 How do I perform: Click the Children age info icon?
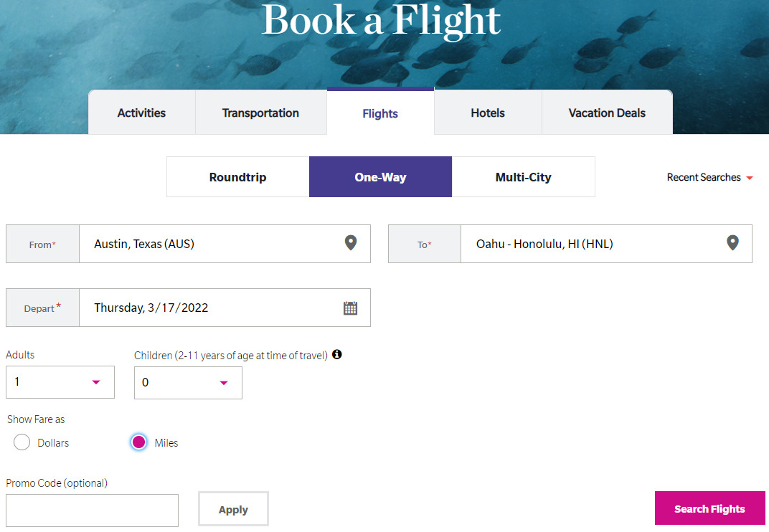(337, 354)
